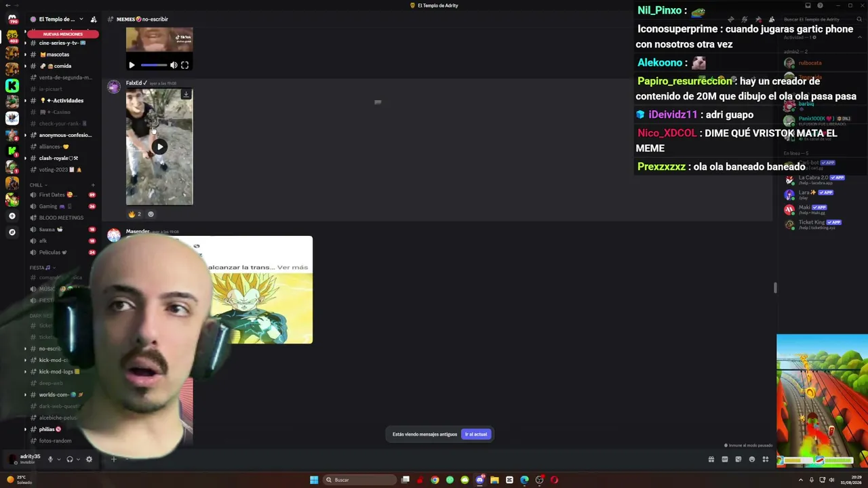Join the Sauna voice channel

(62, 229)
